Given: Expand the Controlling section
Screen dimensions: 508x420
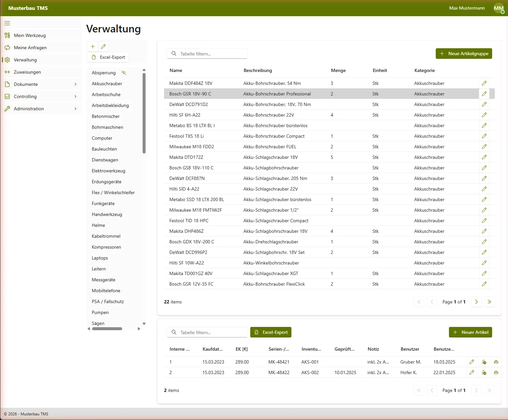Looking at the screenshot, I should pos(41,96).
